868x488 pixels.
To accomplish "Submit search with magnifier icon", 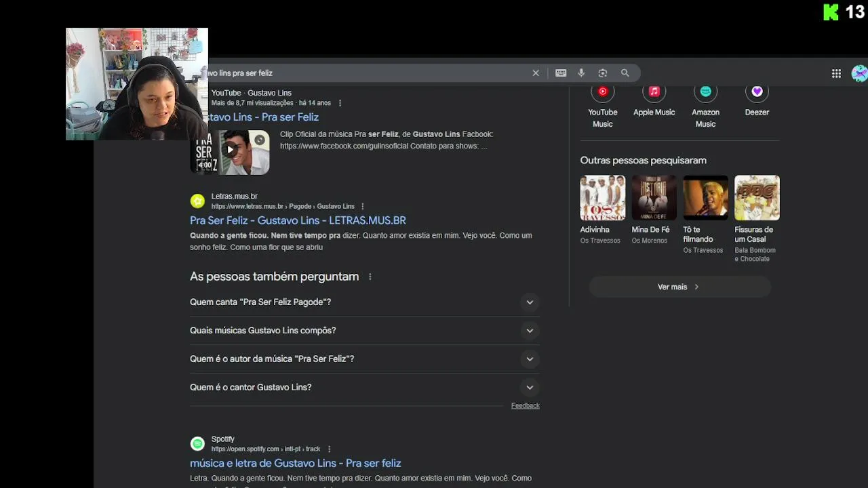I will [x=625, y=73].
